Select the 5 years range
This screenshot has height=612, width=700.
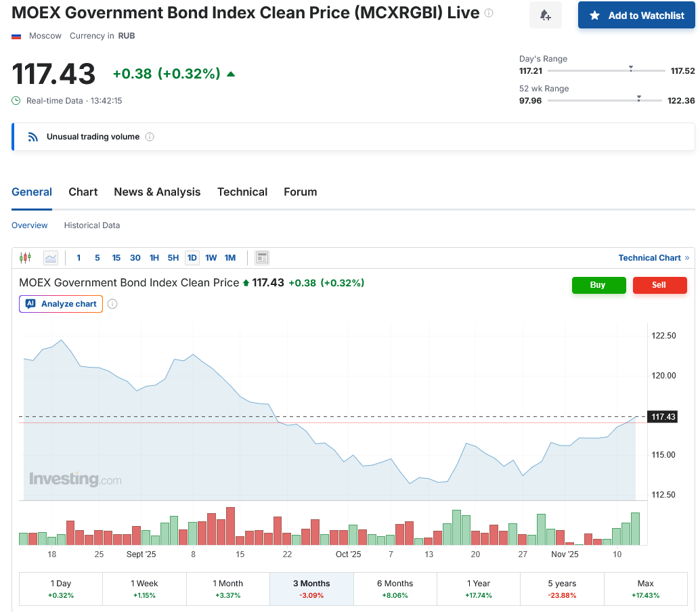(x=562, y=589)
